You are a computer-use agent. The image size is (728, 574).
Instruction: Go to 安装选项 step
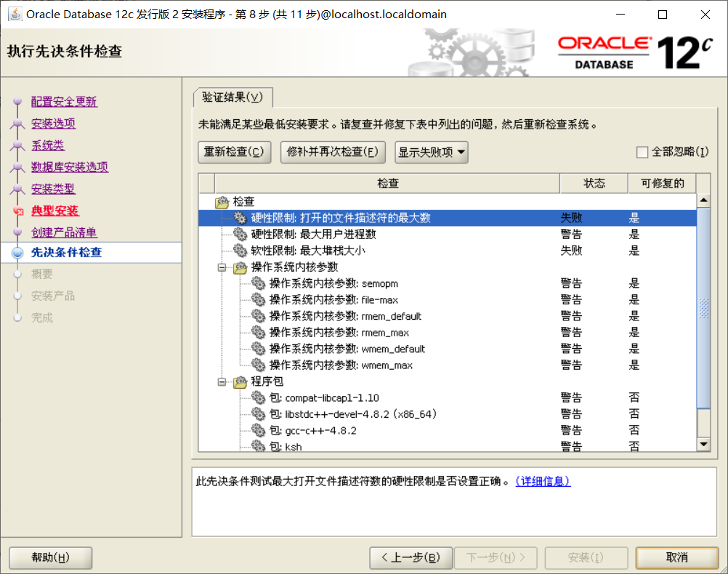53,124
